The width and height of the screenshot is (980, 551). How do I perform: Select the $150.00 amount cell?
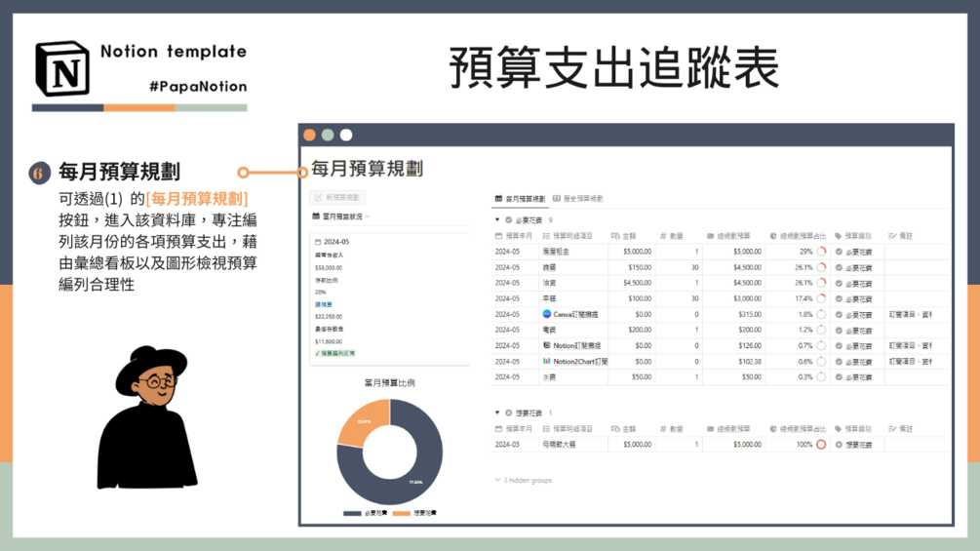coord(640,267)
